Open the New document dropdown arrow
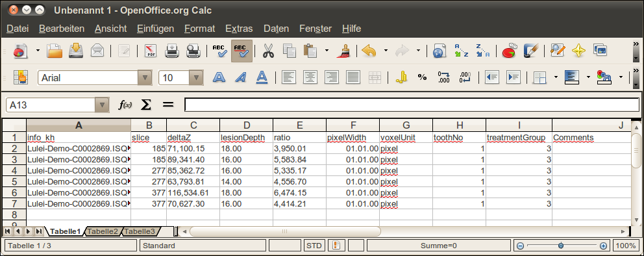The height and width of the screenshot is (256, 644). (x=38, y=51)
